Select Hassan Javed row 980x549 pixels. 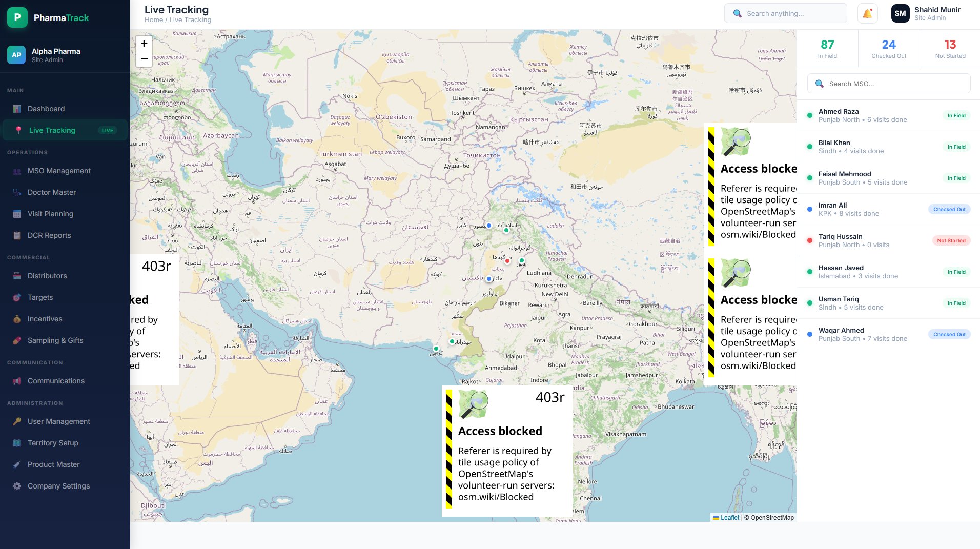pos(889,272)
